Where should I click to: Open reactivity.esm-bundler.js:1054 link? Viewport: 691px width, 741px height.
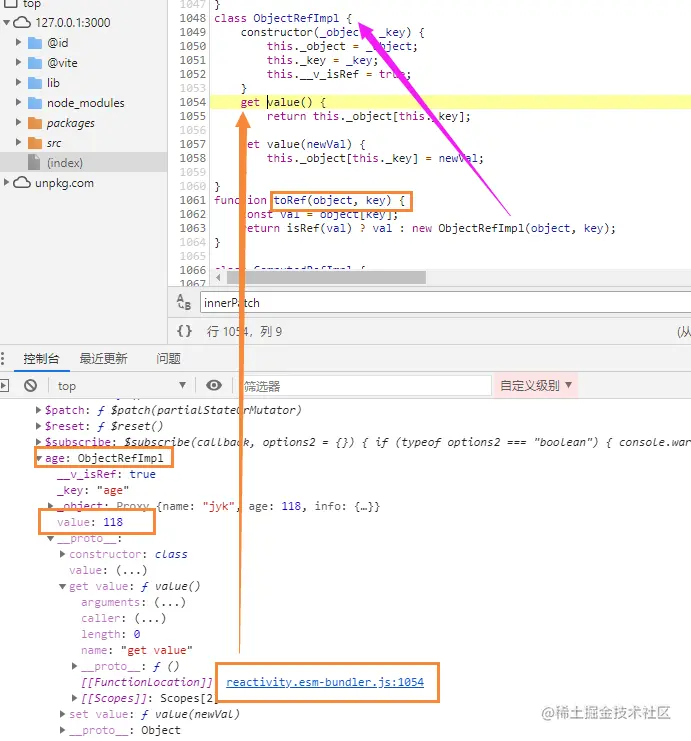click(x=325, y=682)
